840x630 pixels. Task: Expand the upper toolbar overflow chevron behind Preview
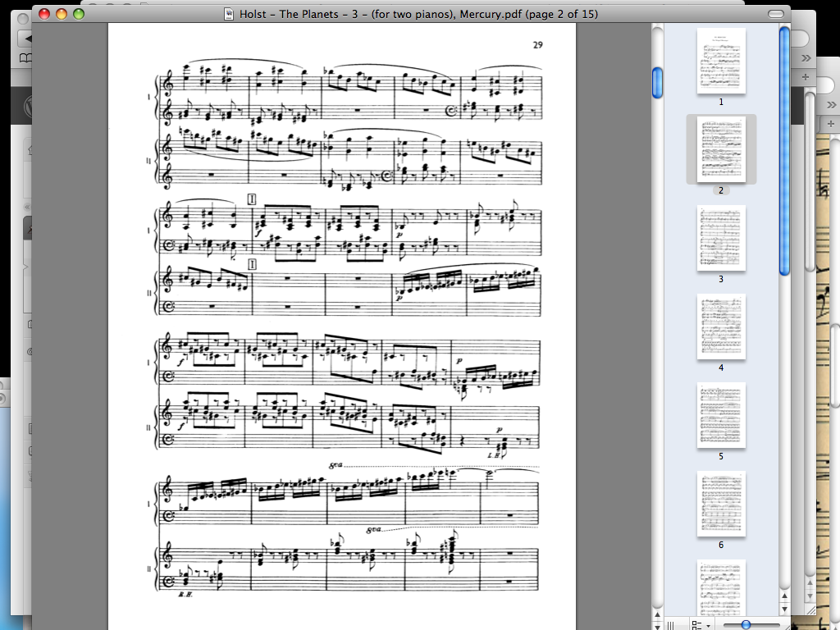point(806,58)
